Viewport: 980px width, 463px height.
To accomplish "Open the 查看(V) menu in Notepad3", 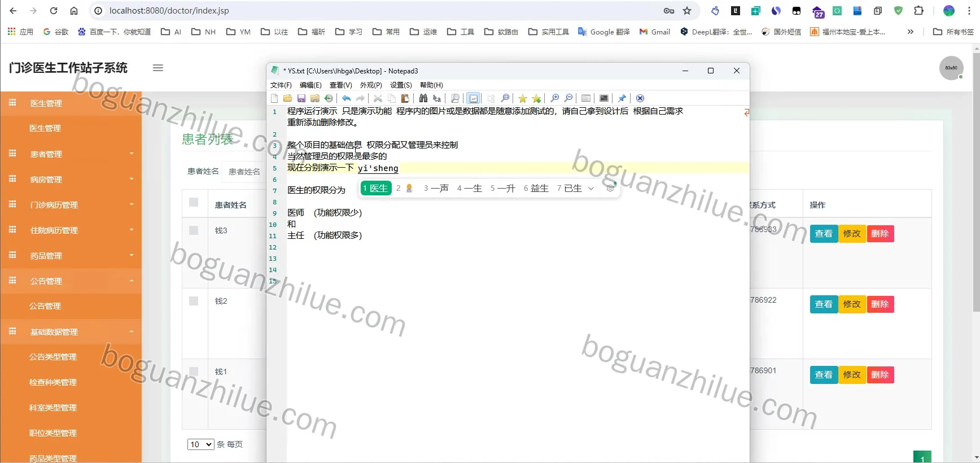I will coord(341,85).
